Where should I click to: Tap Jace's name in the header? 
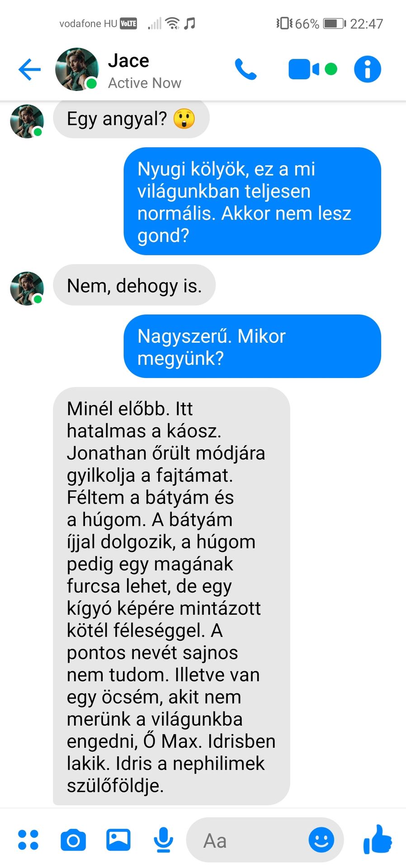coord(128,61)
